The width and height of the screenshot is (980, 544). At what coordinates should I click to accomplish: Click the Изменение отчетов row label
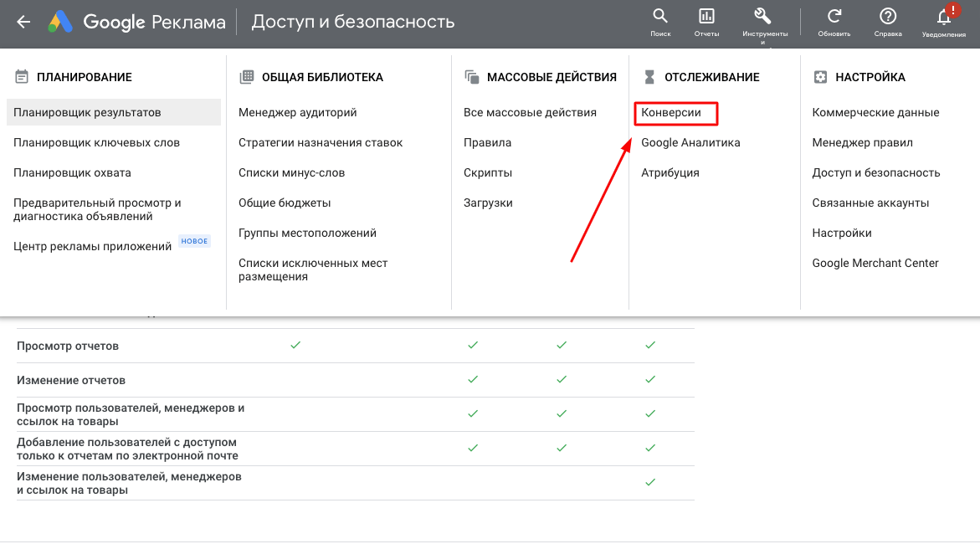coord(70,380)
